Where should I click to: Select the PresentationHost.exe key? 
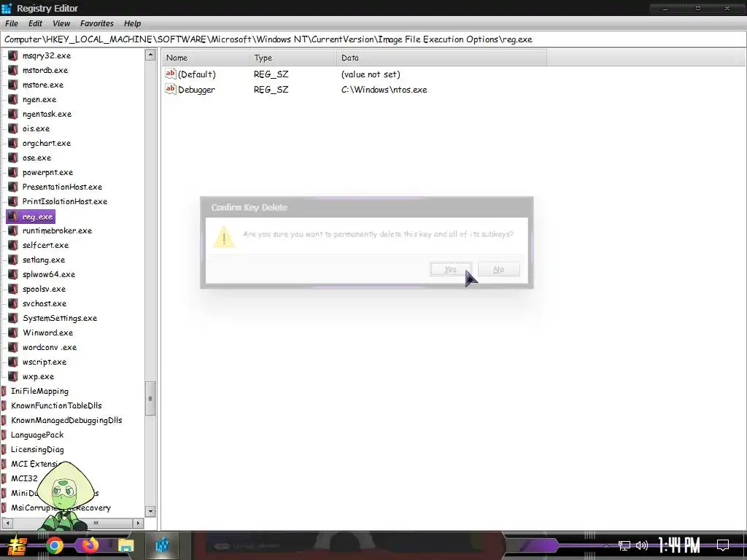[62, 187]
